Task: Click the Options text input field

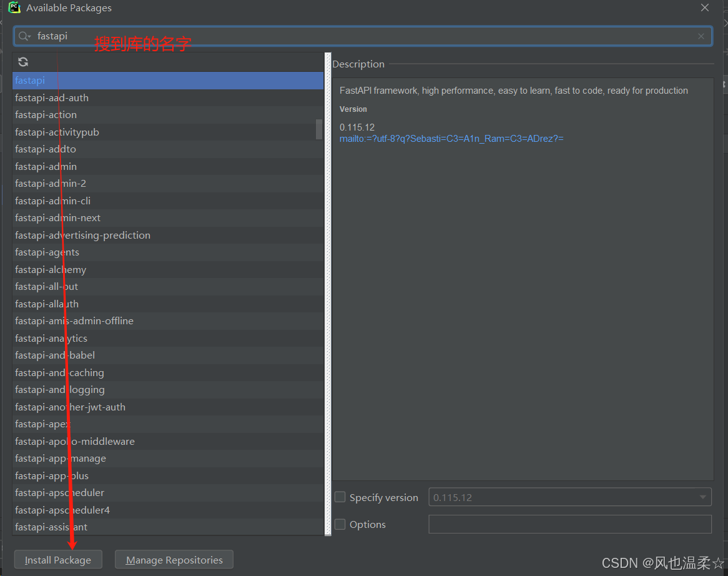Action: [x=569, y=524]
